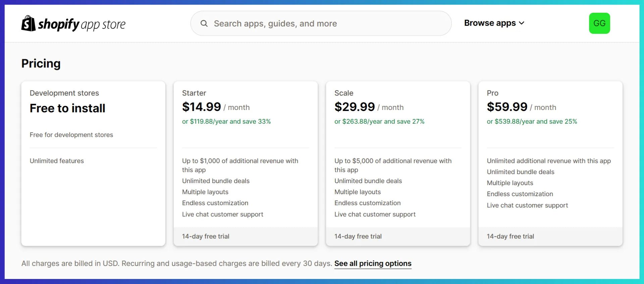This screenshot has width=644, height=284.
Task: Click the Free to install heading
Action: click(67, 108)
